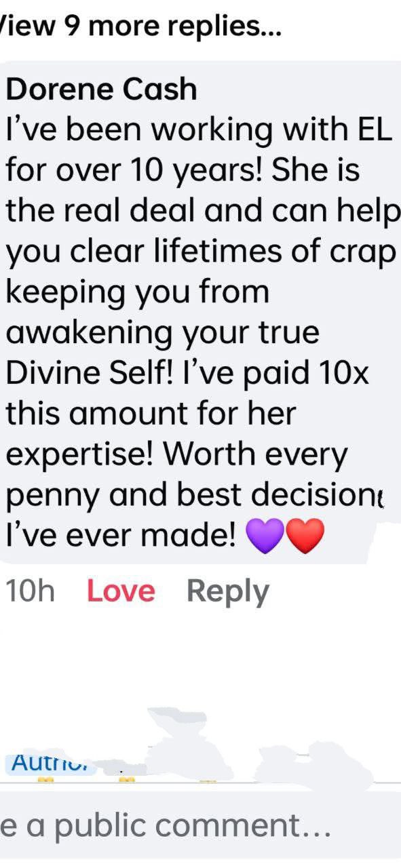Click the second yellow emoji above comment box
Screen dimensions: 401x868
(127, 781)
